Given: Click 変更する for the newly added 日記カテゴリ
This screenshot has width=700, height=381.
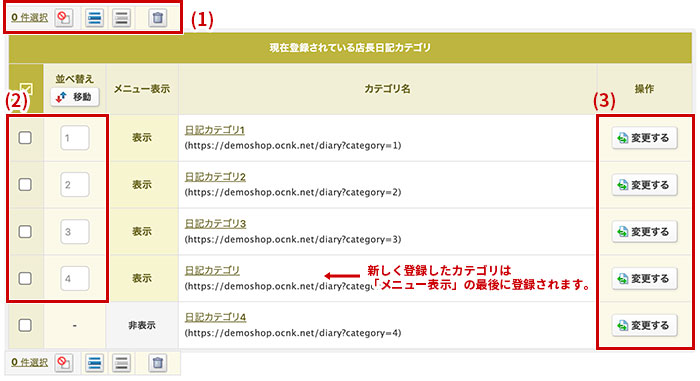Looking at the screenshot, I should [644, 279].
